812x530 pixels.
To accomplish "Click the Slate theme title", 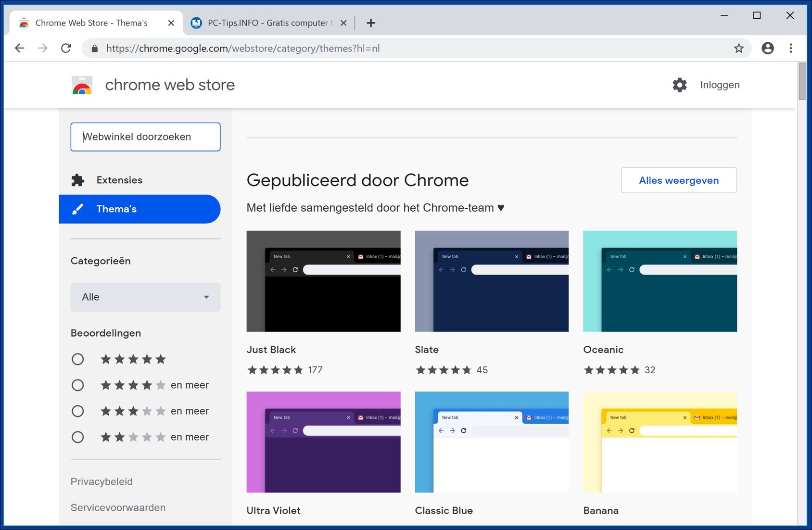I will click(x=427, y=350).
